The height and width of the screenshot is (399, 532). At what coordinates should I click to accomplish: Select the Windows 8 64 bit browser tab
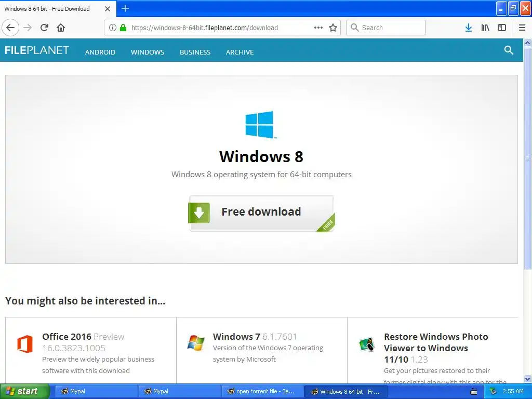click(58, 9)
